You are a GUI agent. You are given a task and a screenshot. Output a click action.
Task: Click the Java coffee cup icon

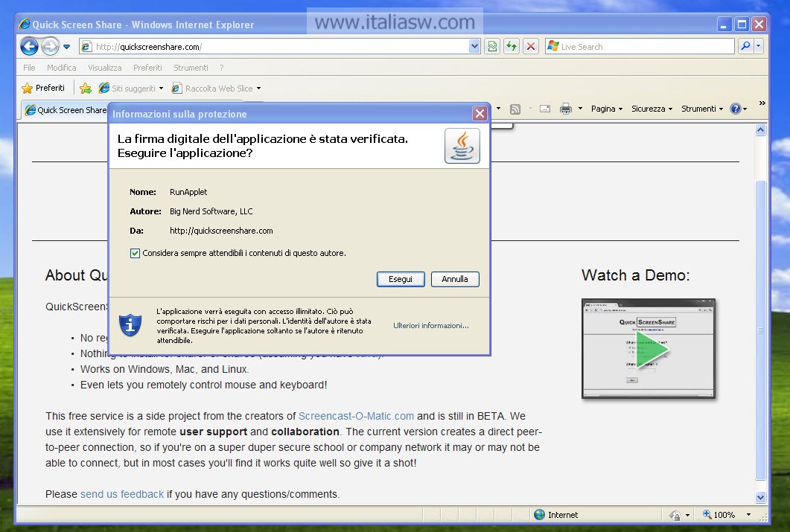462,146
